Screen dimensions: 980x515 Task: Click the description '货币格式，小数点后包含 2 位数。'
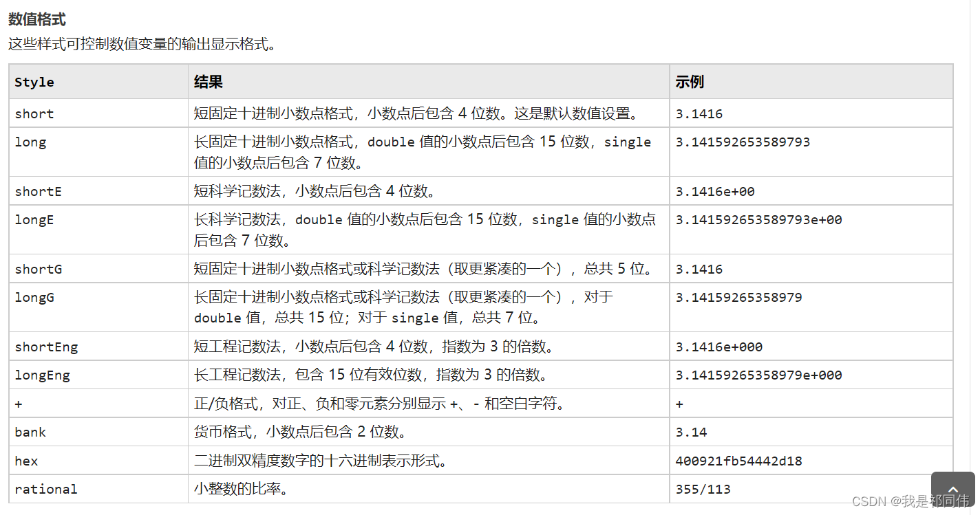tap(301, 432)
